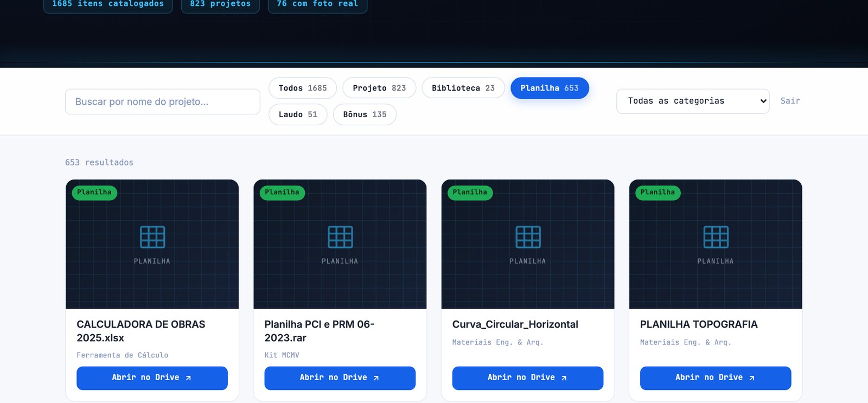Click the 'Kit MCMV' category label
Screen dimensions: 868x403
282,355
